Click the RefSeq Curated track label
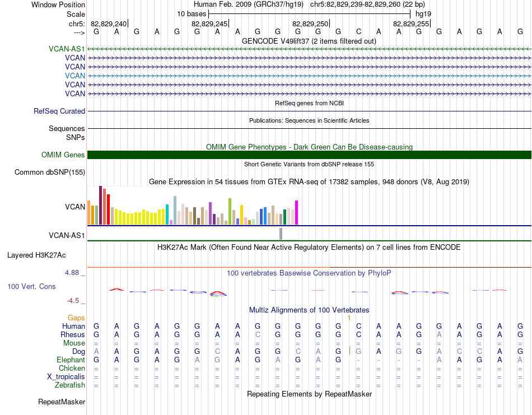 coord(59,111)
